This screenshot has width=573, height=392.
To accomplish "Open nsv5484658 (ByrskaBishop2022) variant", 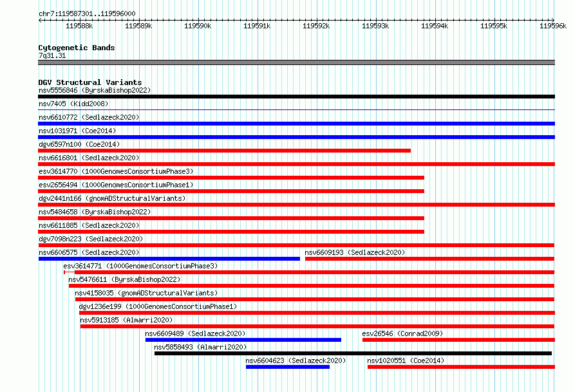I will (95, 212).
